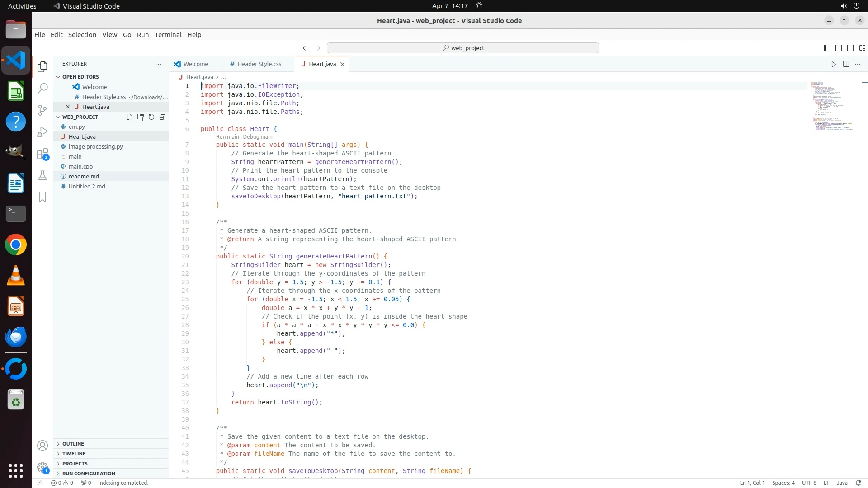
Task: Click the New File icon in WEB_PROJECT
Action: coord(130,117)
